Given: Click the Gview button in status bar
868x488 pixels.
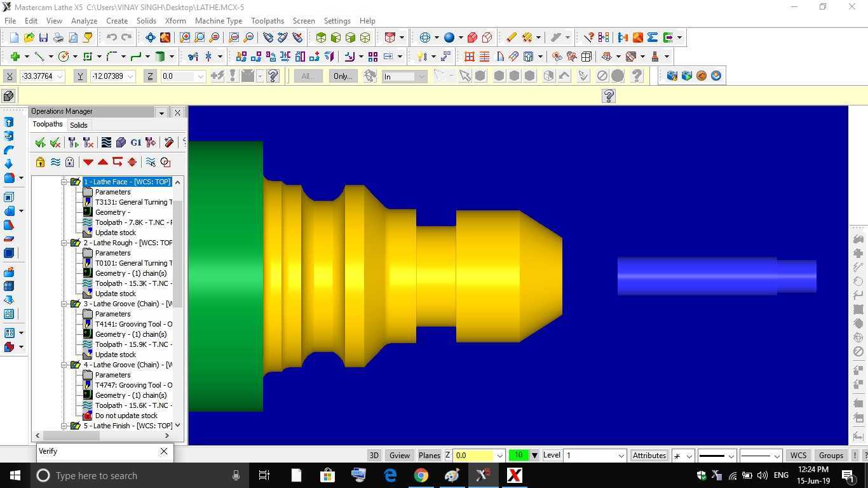Looking at the screenshot, I should 399,456.
